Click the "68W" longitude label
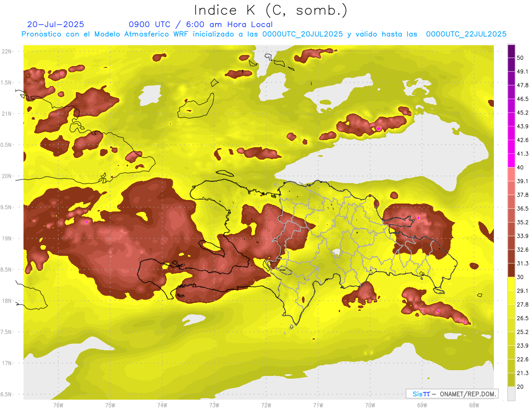 [x=474, y=405]
